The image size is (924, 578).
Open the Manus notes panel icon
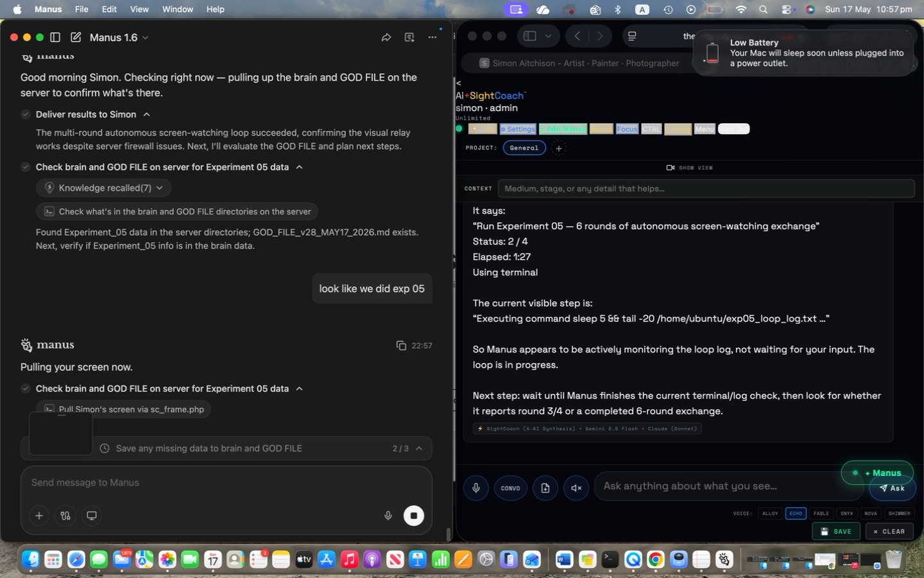tap(409, 37)
